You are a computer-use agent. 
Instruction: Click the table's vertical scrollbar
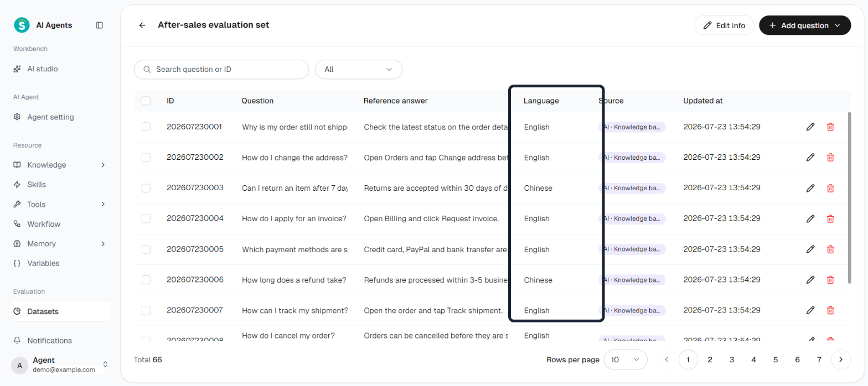[x=849, y=198]
